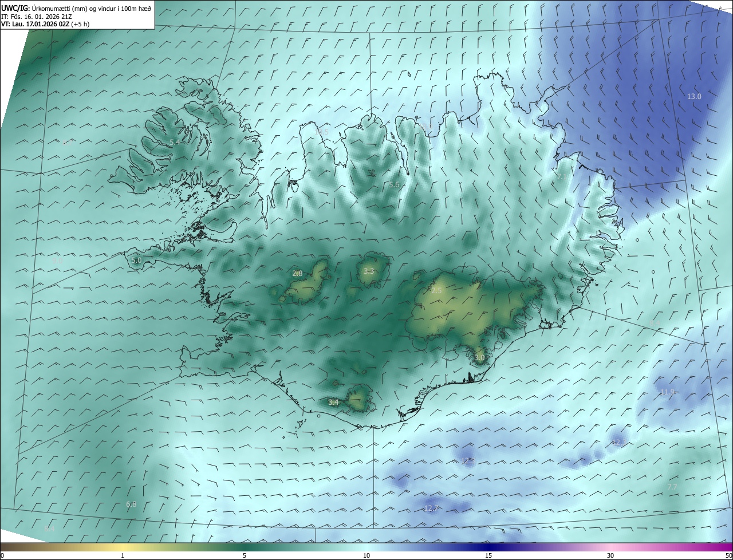Click the 3.0 value label near the south coast
The height and width of the screenshot is (560, 733).
coord(480,358)
